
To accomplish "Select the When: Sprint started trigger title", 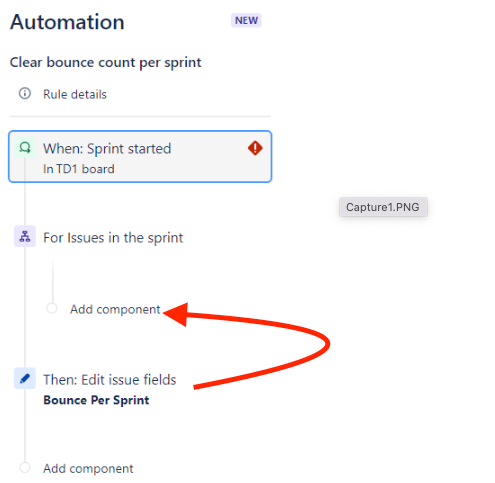I will [x=107, y=148].
